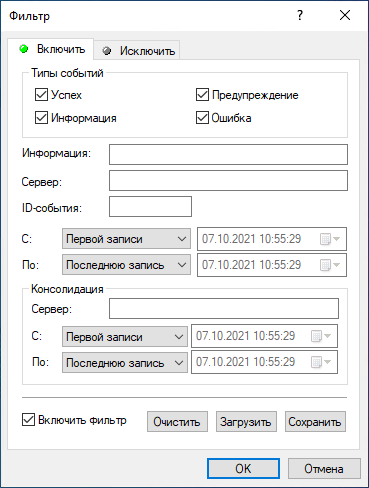Click the Сохранить button
The height and width of the screenshot is (488, 369).
(x=315, y=422)
